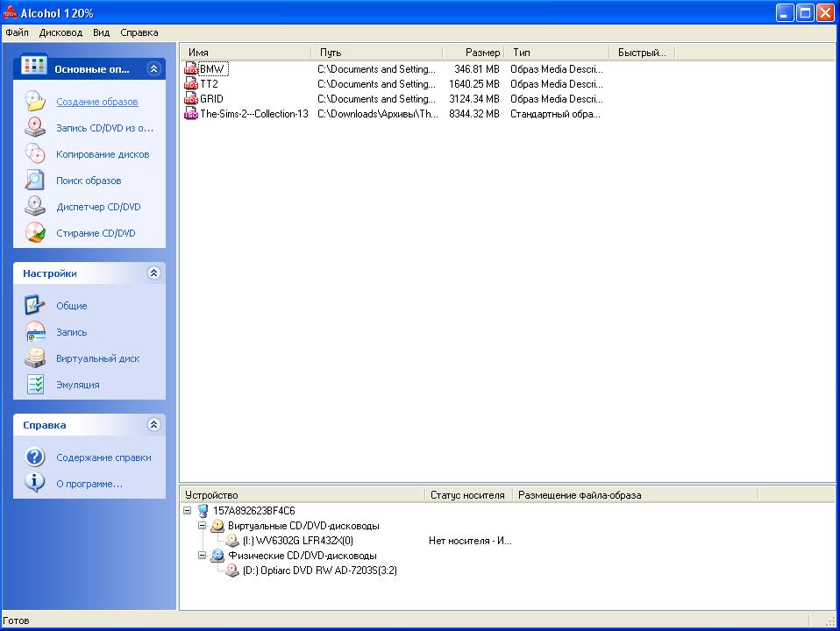The width and height of the screenshot is (840, 631).
Task: Click the General settings icon
Action: coord(34,306)
